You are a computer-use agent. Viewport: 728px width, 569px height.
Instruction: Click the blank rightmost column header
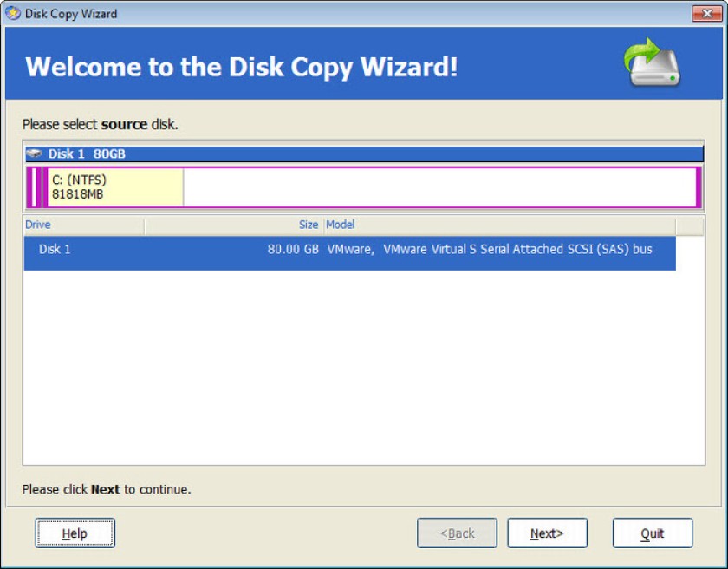click(690, 225)
